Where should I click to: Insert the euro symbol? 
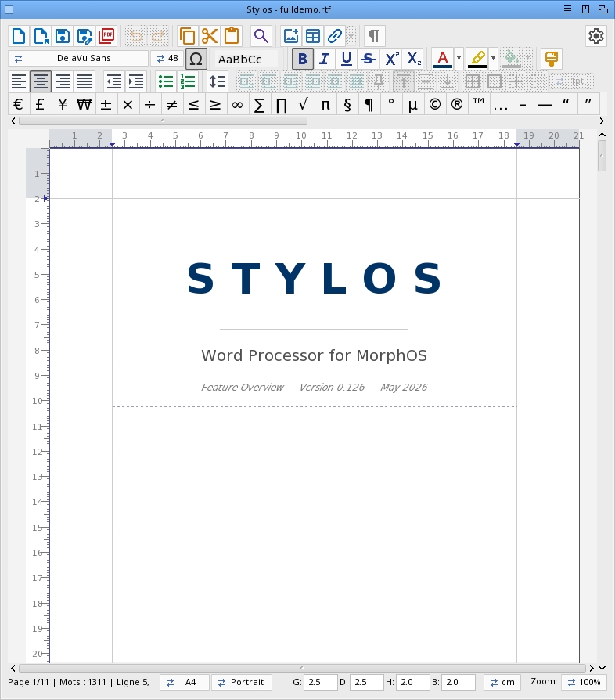[x=18, y=104]
